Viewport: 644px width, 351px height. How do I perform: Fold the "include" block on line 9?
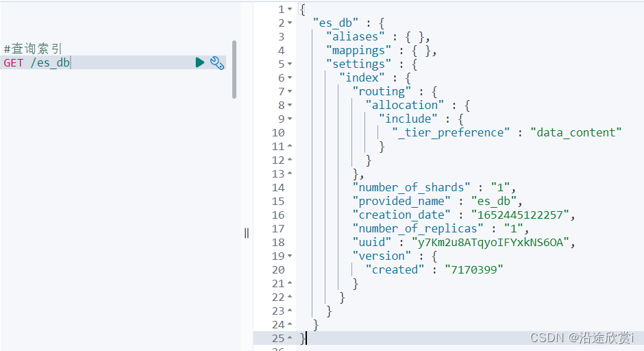[x=290, y=119]
